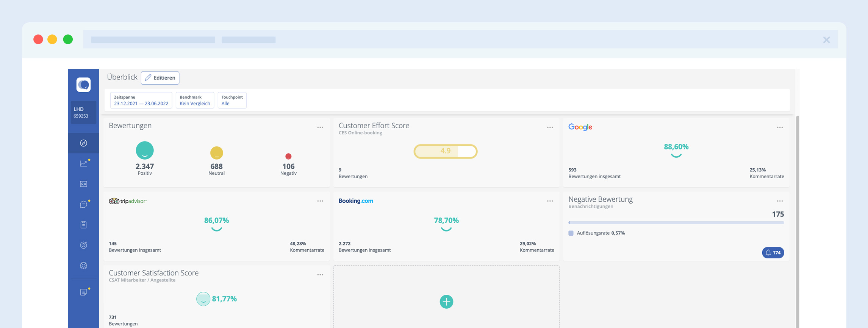Click the dashboard vertical scrollbar
868x328 pixels.
pos(798,221)
